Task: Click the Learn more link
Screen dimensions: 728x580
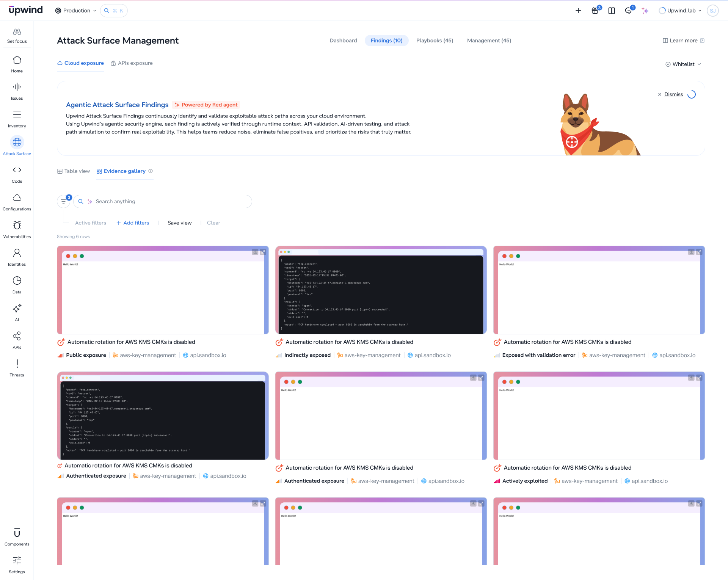Action: (x=683, y=41)
